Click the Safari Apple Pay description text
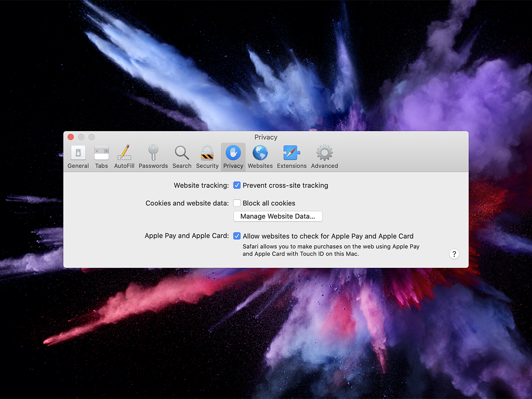Viewport: 532px width, 399px height. click(331, 250)
